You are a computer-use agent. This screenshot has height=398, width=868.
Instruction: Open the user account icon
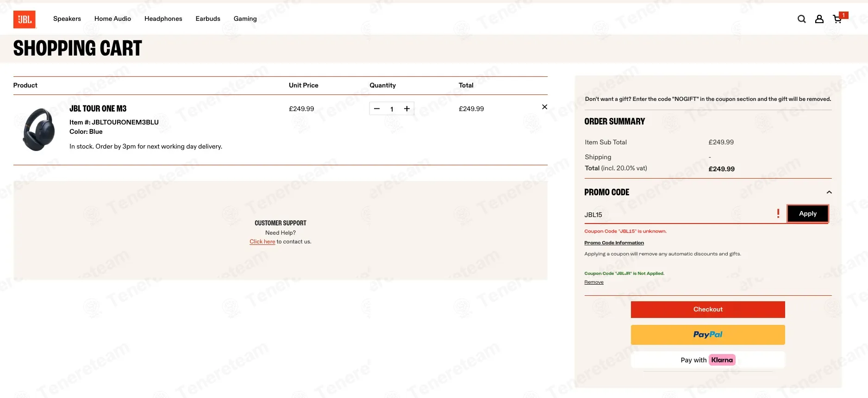tap(819, 19)
